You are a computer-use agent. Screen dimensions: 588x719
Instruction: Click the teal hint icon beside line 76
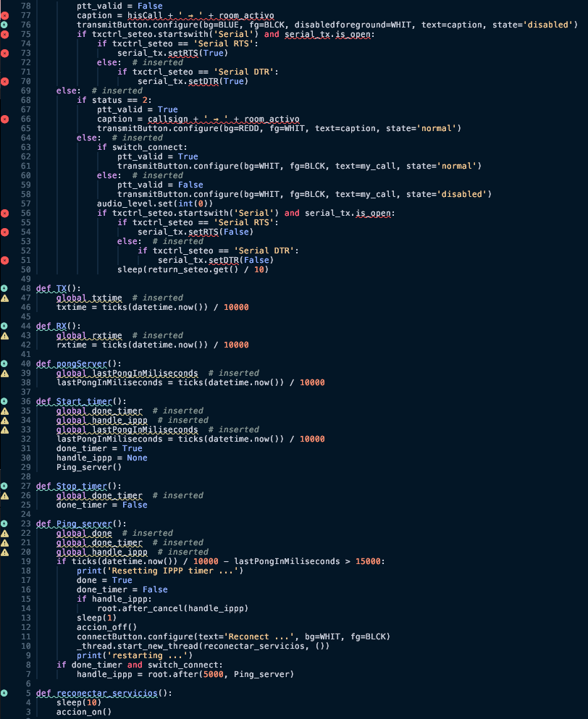(x=4, y=25)
